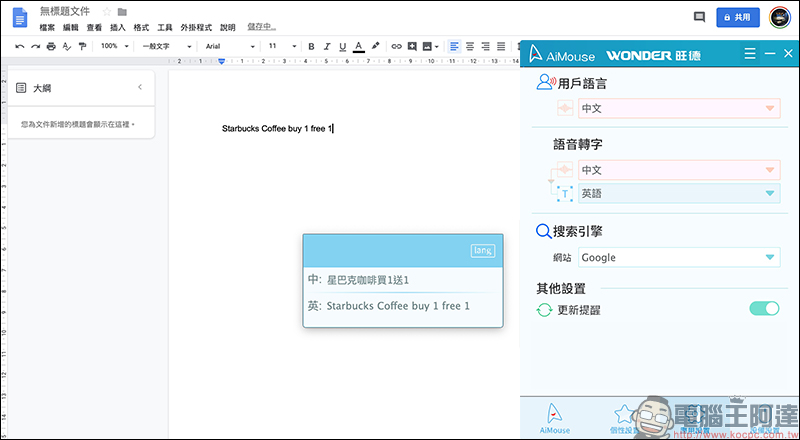
Task: Open the Arial font dropdown
Action: [228, 46]
